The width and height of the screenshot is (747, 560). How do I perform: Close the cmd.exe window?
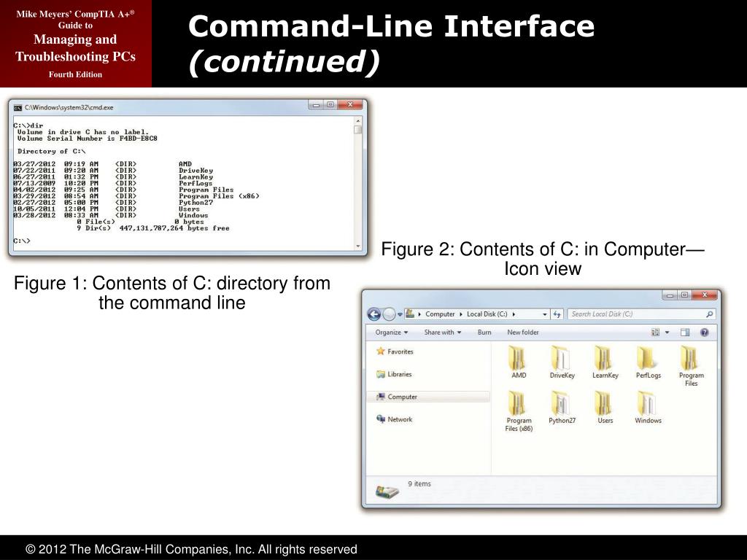point(351,105)
